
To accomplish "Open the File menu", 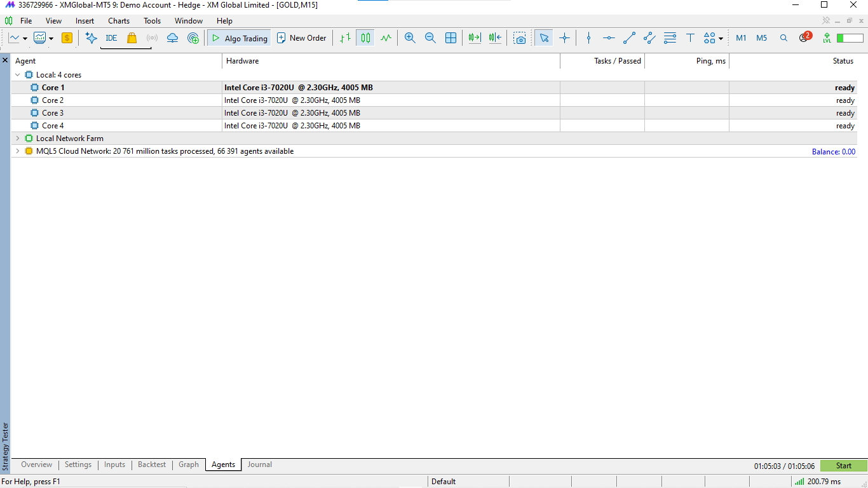I will coord(26,21).
